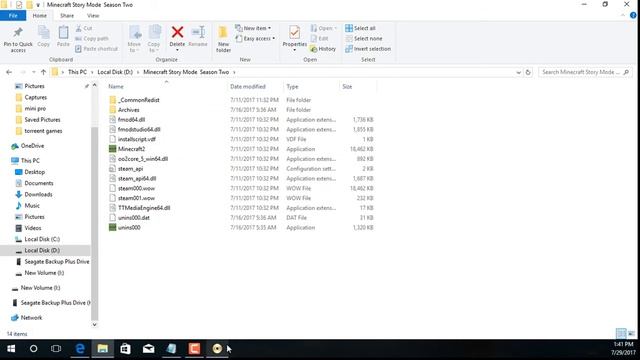Click the Copy ribbon icon
Screen dimensions: 640x360
(43, 32)
